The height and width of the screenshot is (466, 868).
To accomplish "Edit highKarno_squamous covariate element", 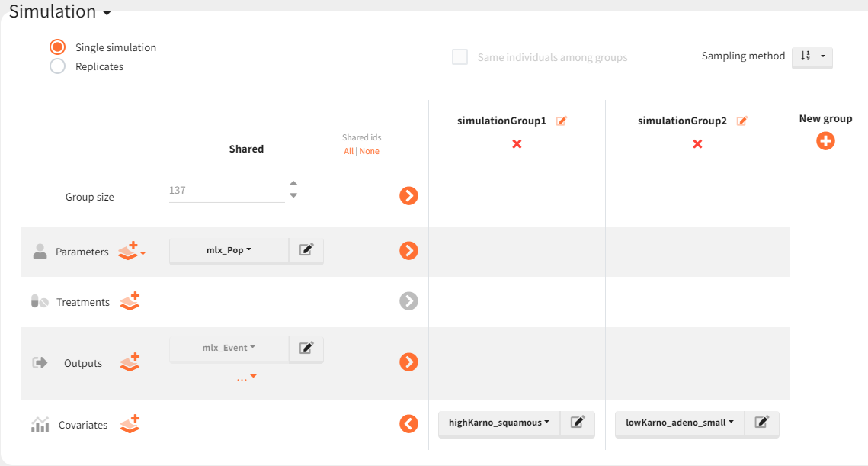I will point(578,422).
